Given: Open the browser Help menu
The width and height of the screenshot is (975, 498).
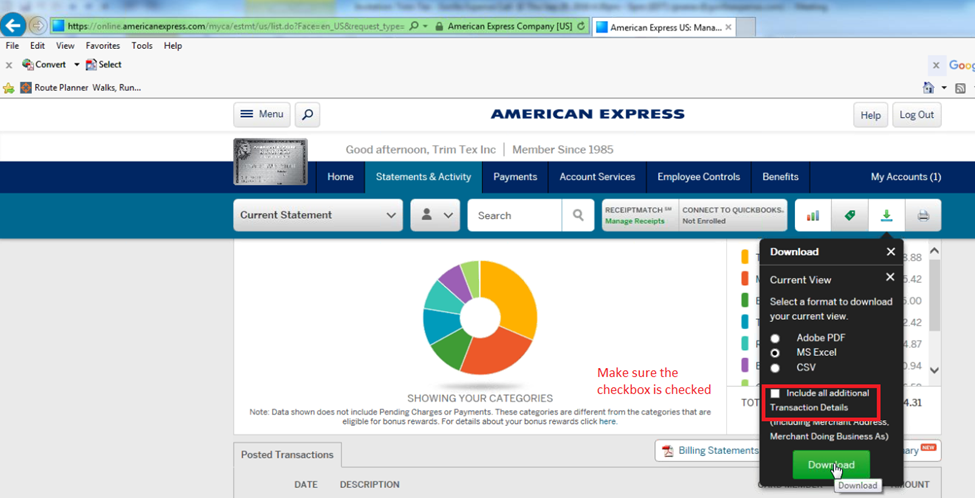Looking at the screenshot, I should point(173,46).
